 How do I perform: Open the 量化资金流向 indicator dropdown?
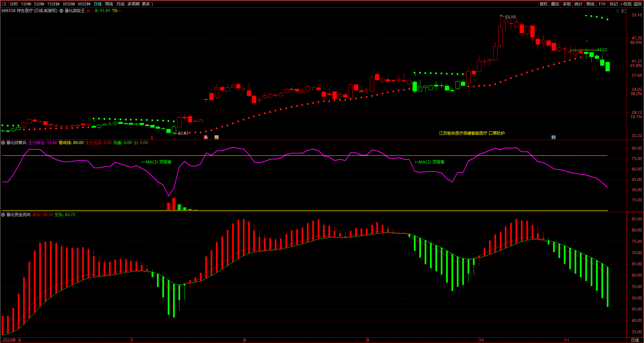(x=3, y=215)
